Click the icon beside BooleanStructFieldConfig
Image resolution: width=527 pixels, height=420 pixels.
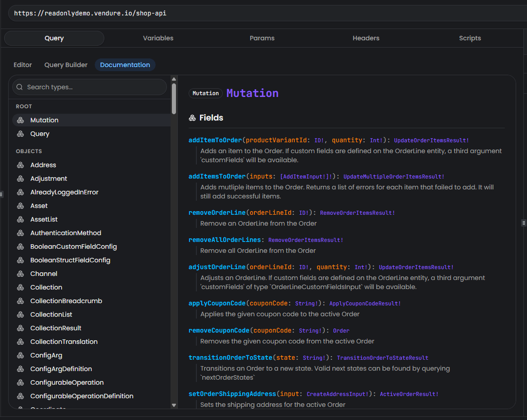[20, 260]
